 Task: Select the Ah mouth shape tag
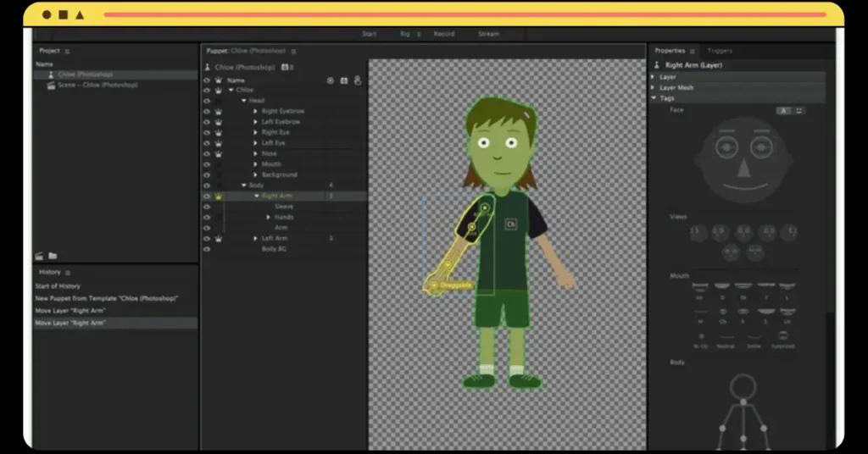(699, 291)
